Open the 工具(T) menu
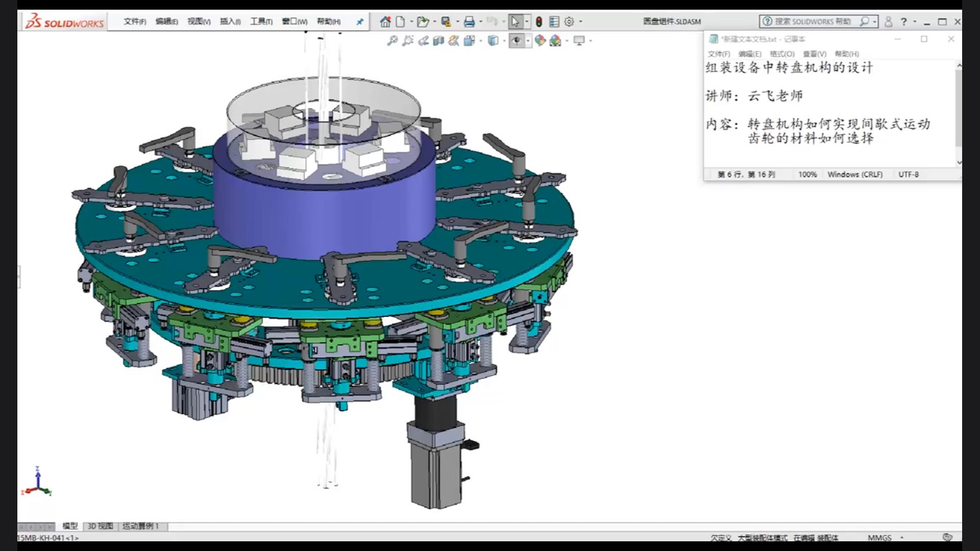 pos(261,21)
